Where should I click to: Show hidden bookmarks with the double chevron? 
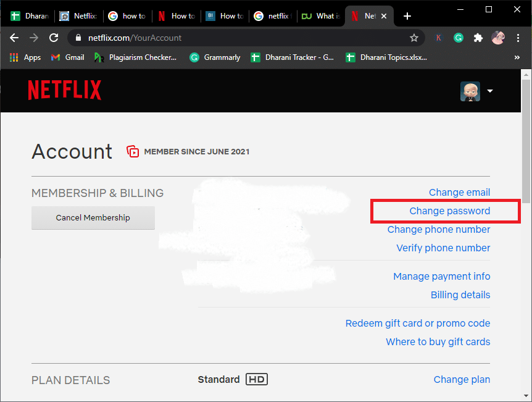point(517,57)
